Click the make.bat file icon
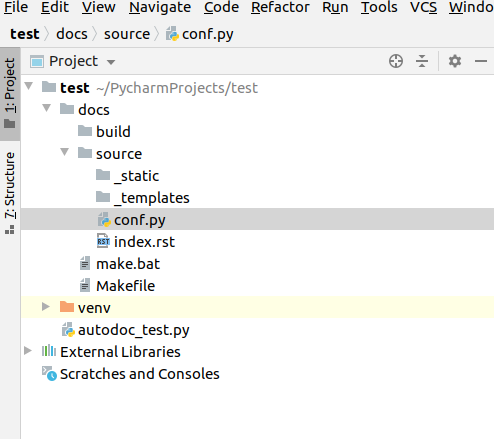The image size is (494, 439). pos(85,264)
